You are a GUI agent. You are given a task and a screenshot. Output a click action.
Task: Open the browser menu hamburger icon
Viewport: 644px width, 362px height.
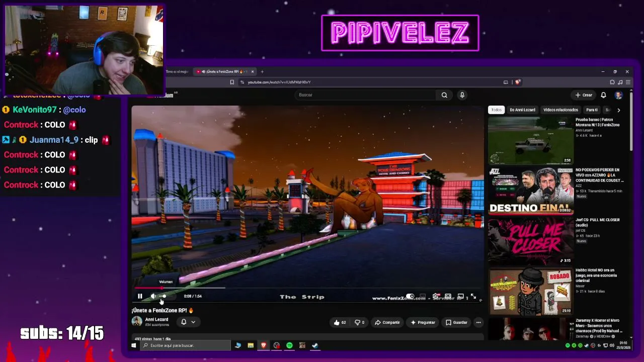tap(628, 82)
